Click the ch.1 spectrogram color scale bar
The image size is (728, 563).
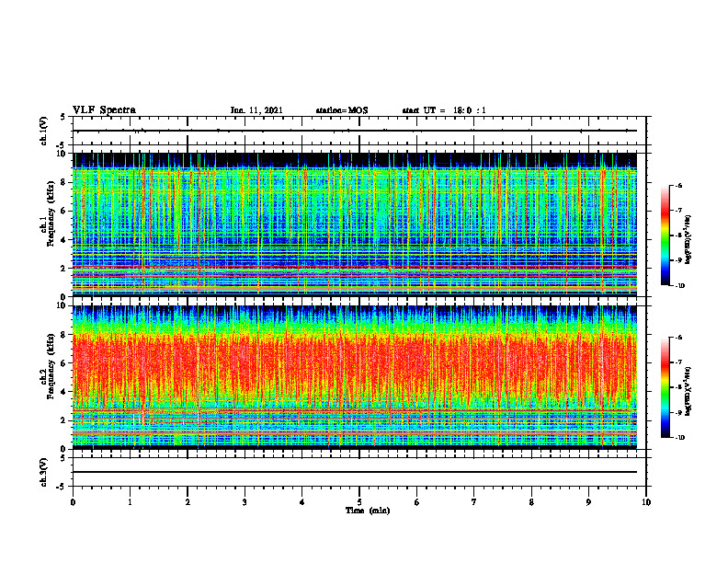pyautogui.click(x=665, y=236)
